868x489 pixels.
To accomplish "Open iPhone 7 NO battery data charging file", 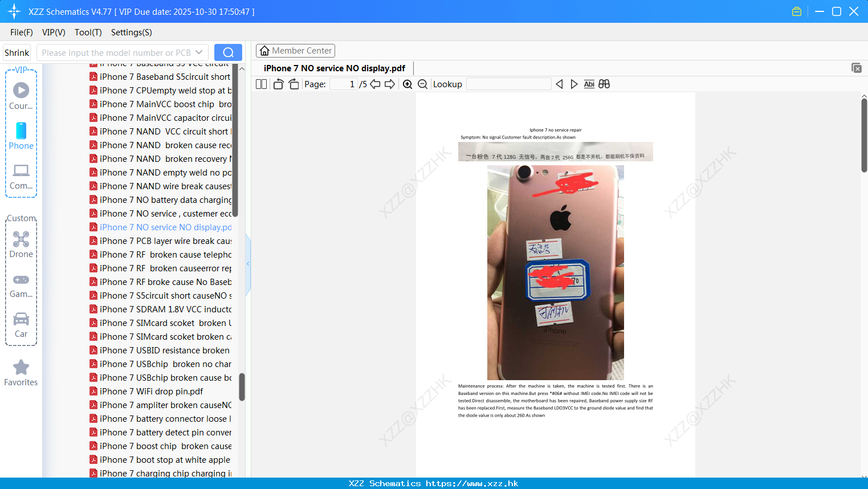I will pyautogui.click(x=160, y=199).
